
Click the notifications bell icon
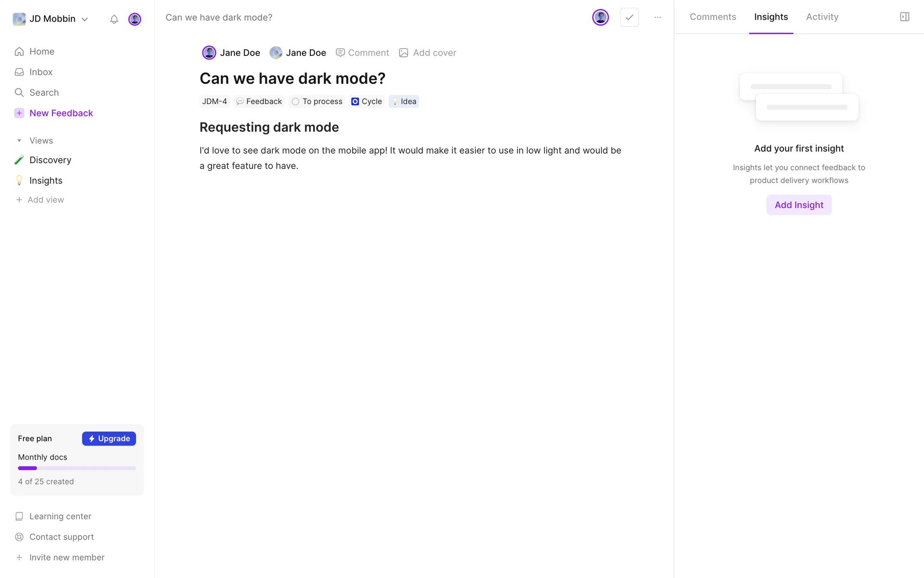point(114,19)
